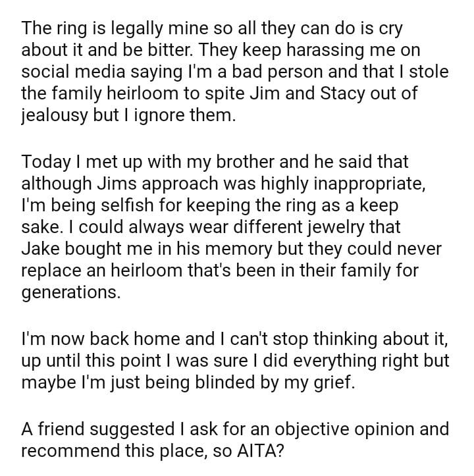
Task: Click the name "Stacy" in the text
Action: click(x=327, y=93)
